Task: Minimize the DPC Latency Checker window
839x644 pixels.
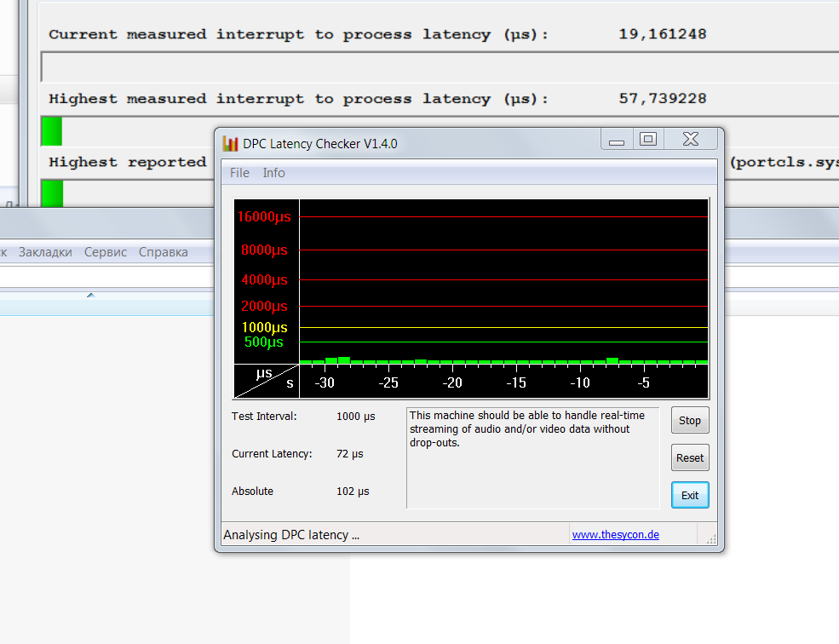Action: click(x=617, y=141)
